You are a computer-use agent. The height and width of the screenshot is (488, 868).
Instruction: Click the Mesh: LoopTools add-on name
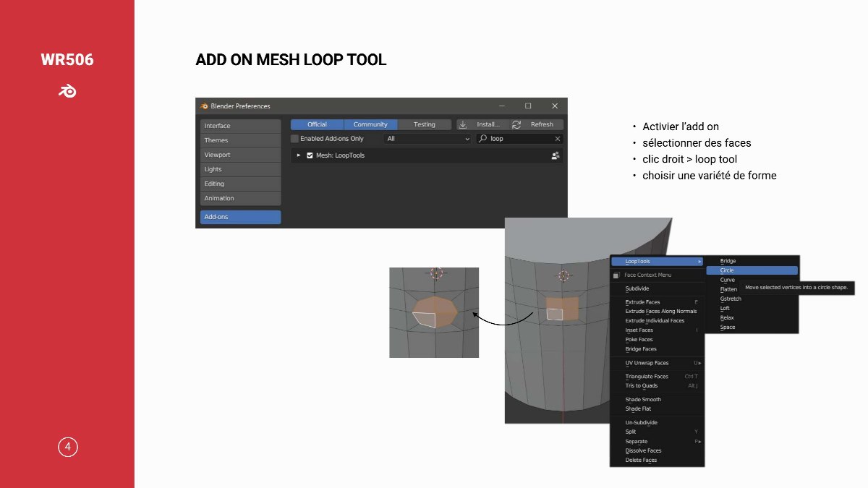pos(340,155)
